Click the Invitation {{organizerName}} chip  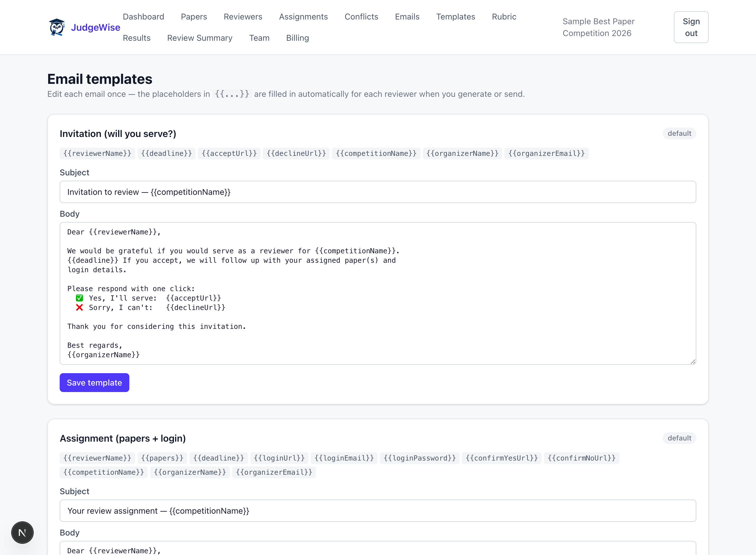pos(462,154)
